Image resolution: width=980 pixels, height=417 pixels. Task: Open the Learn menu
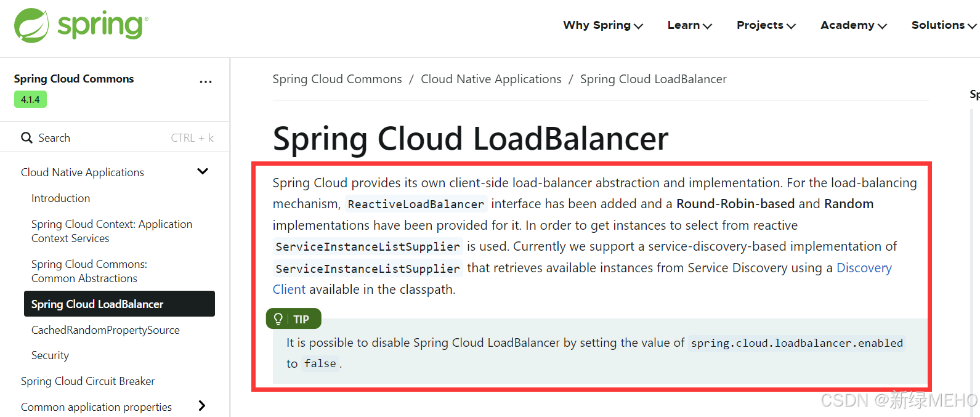tap(690, 25)
